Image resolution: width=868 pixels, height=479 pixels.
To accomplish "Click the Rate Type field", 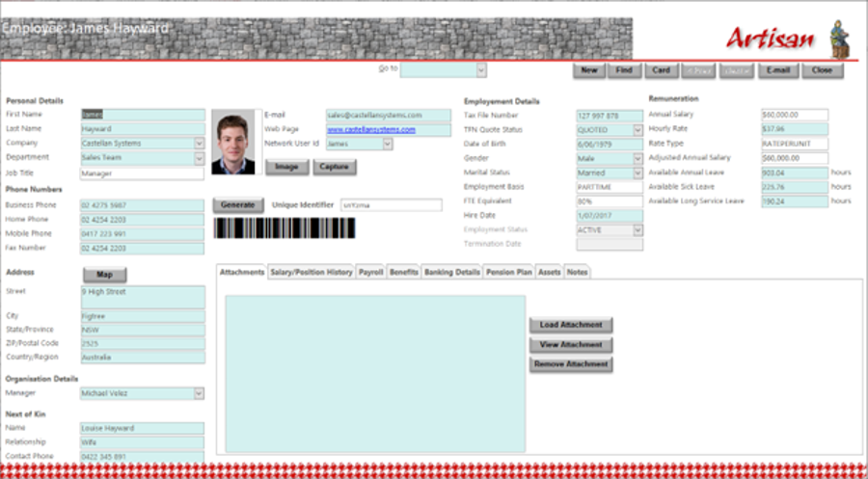I will [x=795, y=144].
